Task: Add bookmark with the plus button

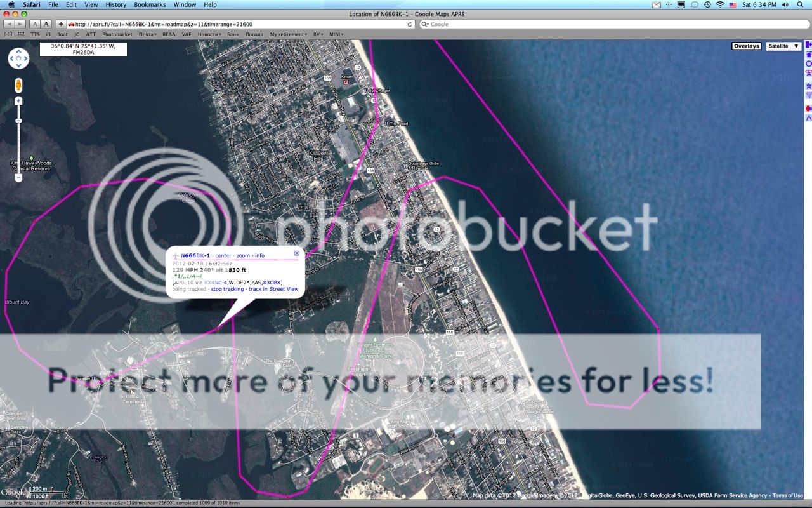Action: coord(61,24)
